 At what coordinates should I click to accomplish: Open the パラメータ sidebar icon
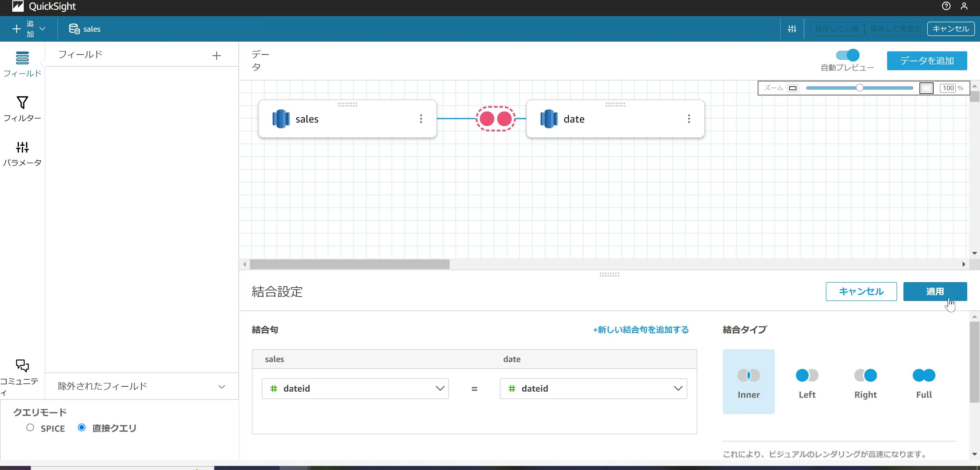[x=22, y=147]
